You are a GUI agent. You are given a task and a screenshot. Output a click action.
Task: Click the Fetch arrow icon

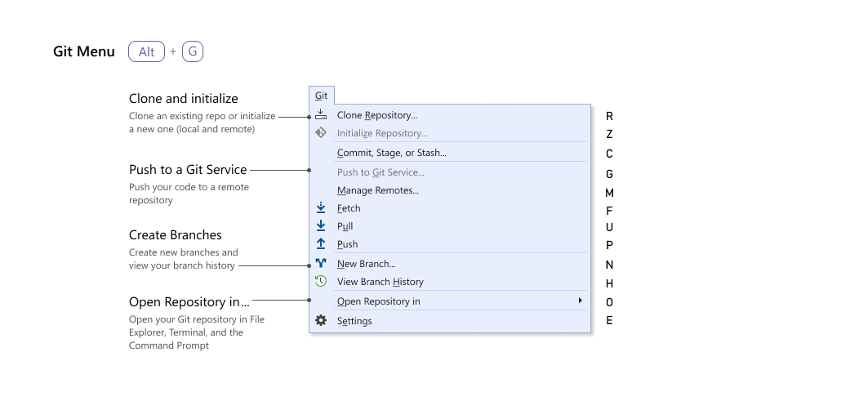[321, 208]
